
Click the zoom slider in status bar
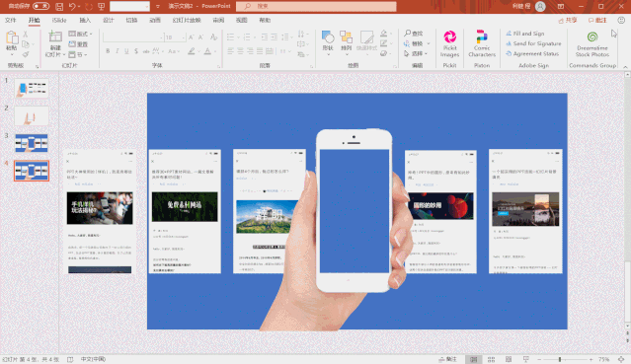[x=560, y=359]
